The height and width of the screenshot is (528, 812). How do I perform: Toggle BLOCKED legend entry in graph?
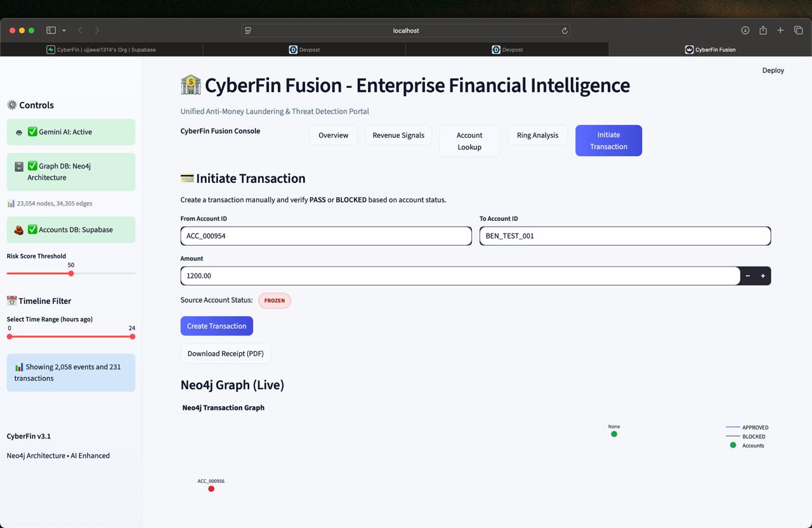pyautogui.click(x=745, y=437)
